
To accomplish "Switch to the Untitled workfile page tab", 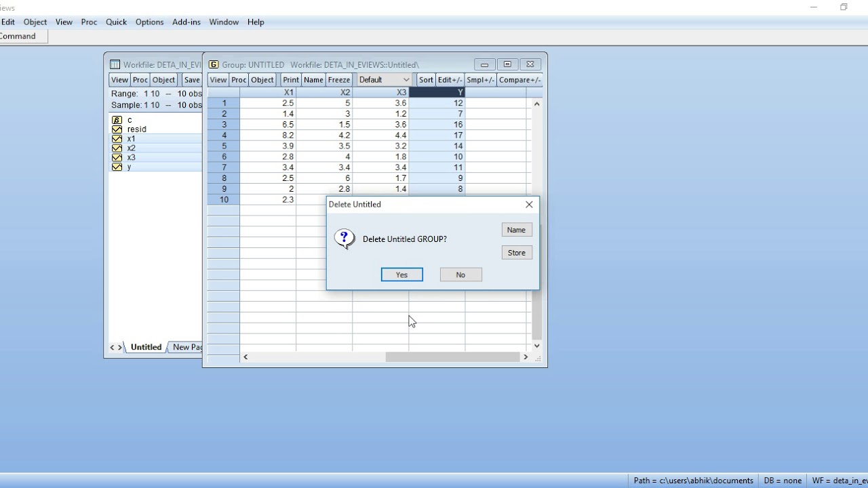I will coord(146,347).
